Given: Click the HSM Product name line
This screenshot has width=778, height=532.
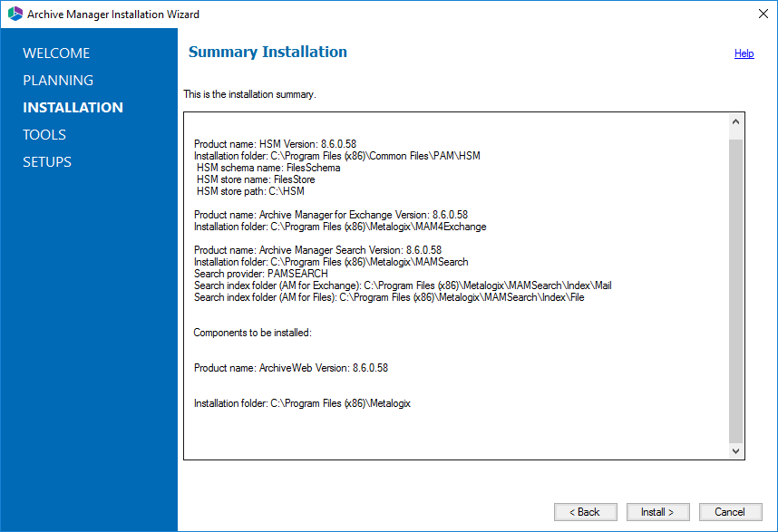Looking at the screenshot, I should pyautogui.click(x=275, y=144).
